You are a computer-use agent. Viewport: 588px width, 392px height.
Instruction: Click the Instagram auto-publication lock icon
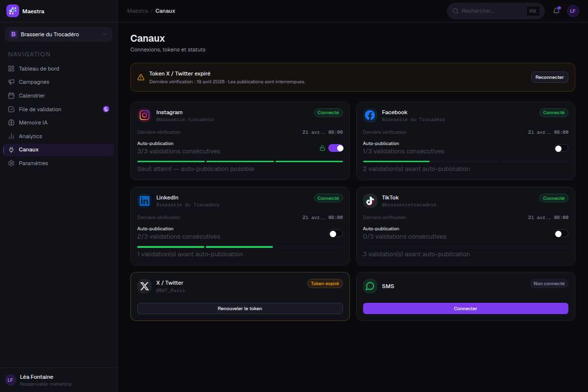pyautogui.click(x=322, y=148)
